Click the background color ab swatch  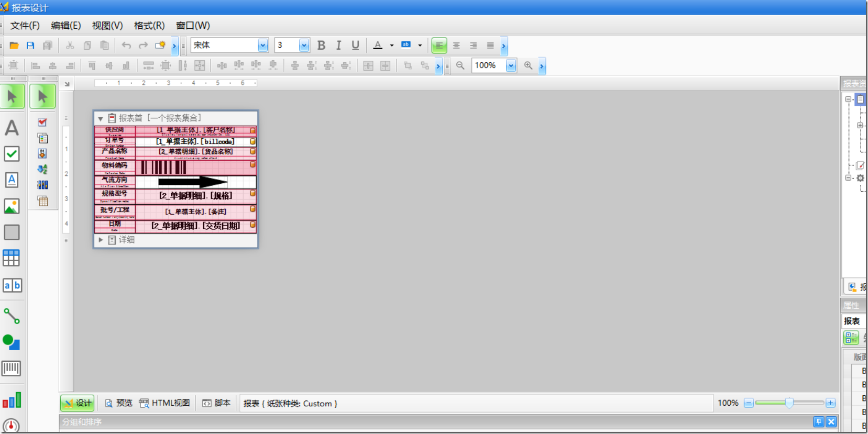(x=406, y=46)
